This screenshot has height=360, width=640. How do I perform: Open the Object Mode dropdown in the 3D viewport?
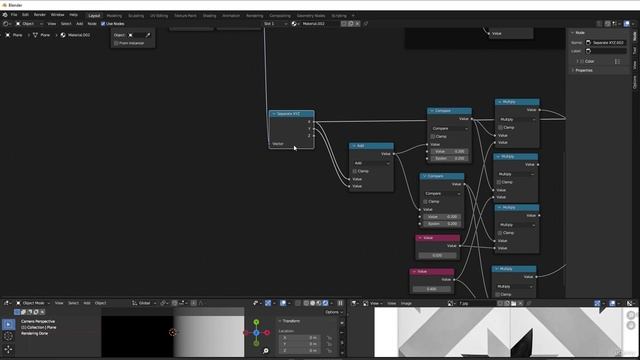pos(33,303)
